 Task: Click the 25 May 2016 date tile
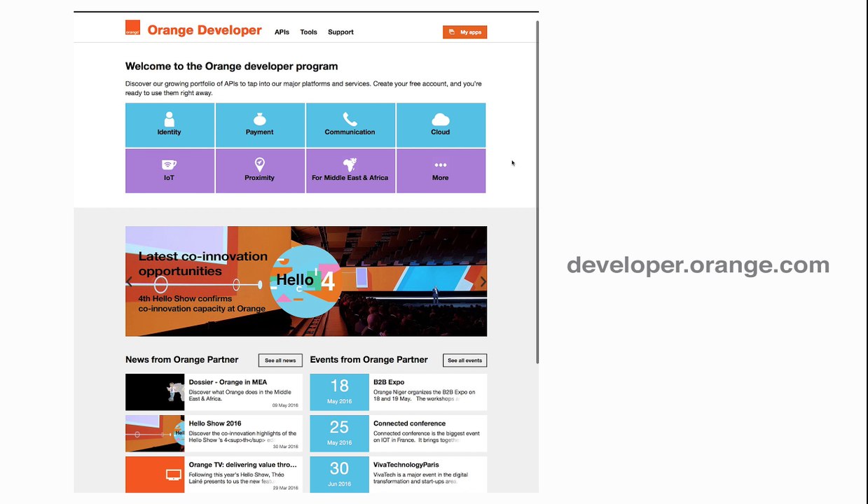point(339,433)
